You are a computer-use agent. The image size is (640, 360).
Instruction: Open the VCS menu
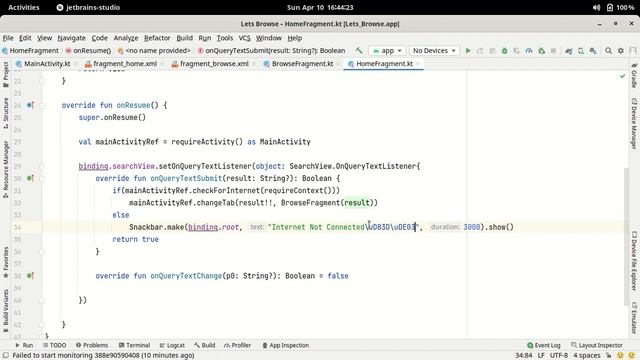pos(244,38)
